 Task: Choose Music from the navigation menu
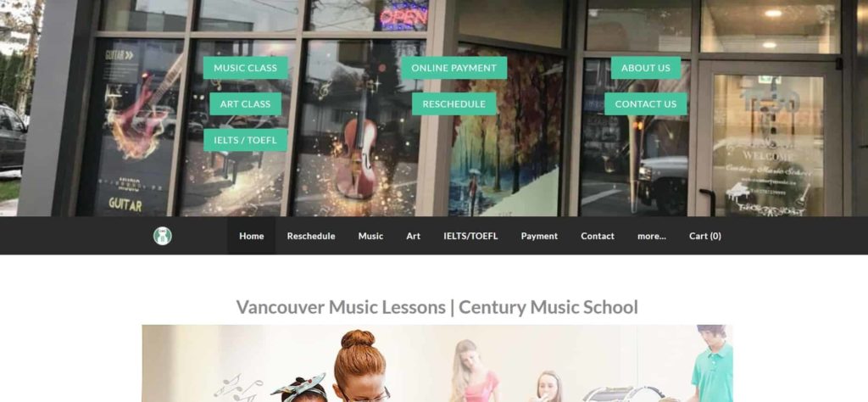(370, 236)
